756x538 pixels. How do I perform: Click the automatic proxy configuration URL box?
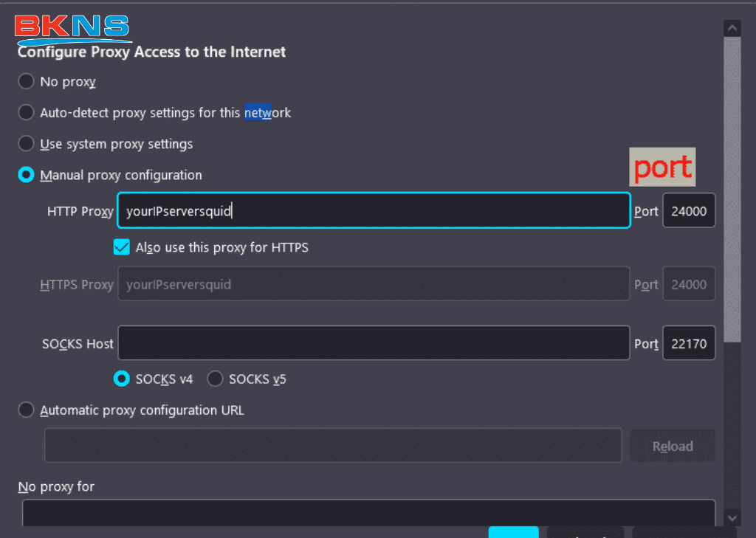(332, 446)
